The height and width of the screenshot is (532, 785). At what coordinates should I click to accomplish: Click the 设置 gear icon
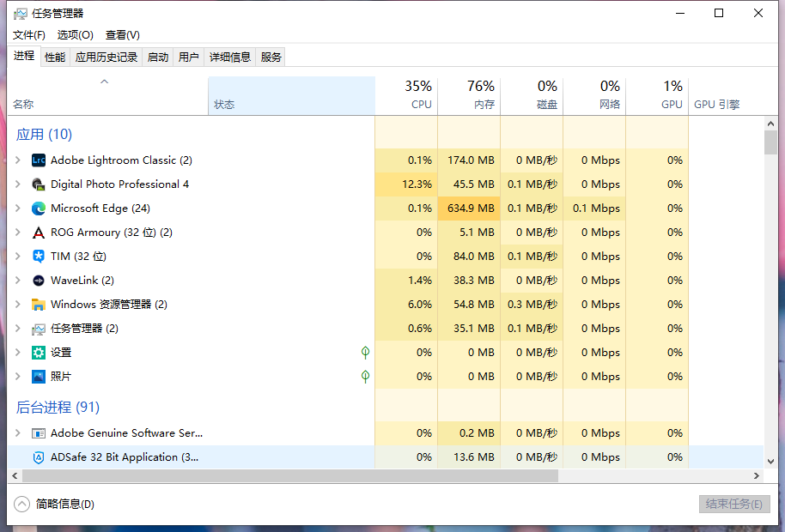39,353
